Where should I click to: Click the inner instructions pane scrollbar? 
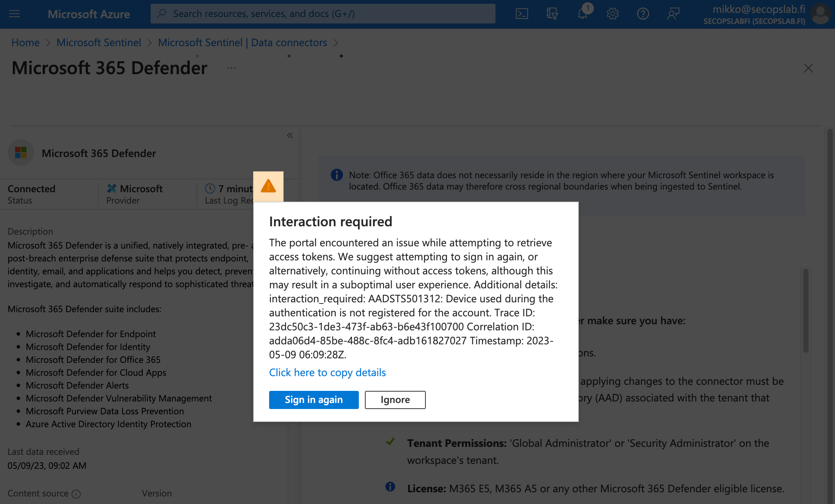click(805, 310)
